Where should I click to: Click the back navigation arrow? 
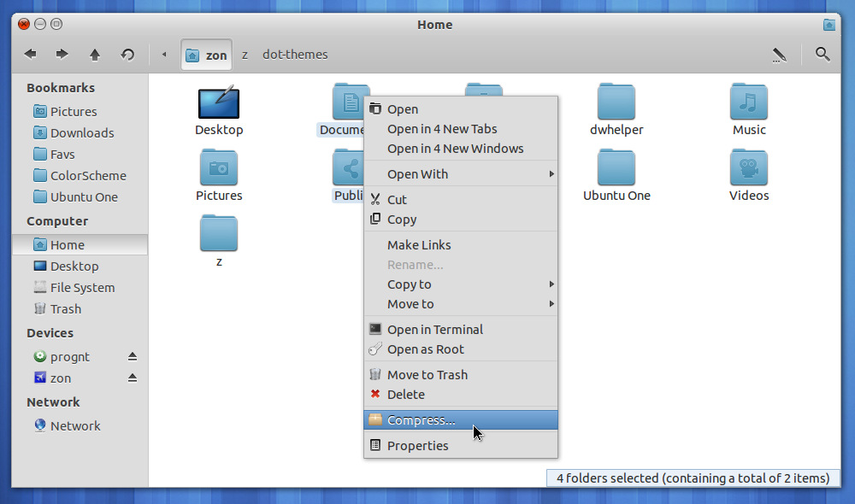30,54
